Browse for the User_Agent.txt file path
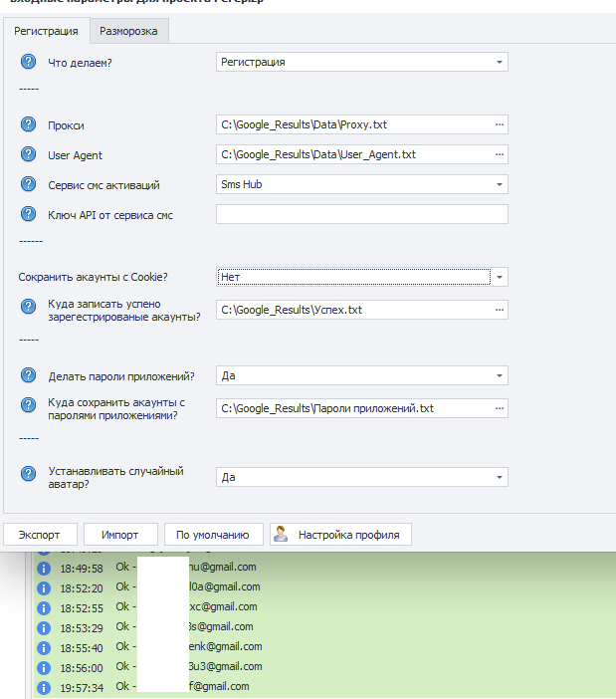The width and height of the screenshot is (616, 699). pos(500,154)
